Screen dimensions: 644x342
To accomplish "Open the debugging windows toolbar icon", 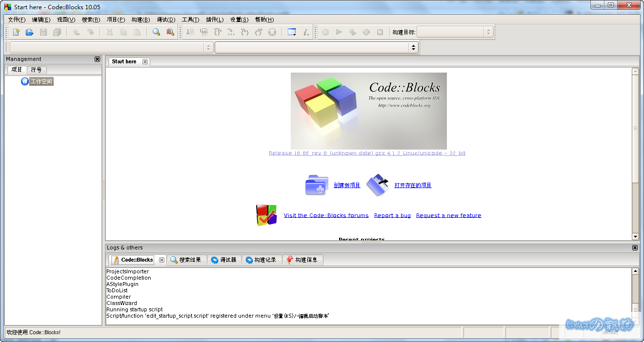I will pos(292,32).
